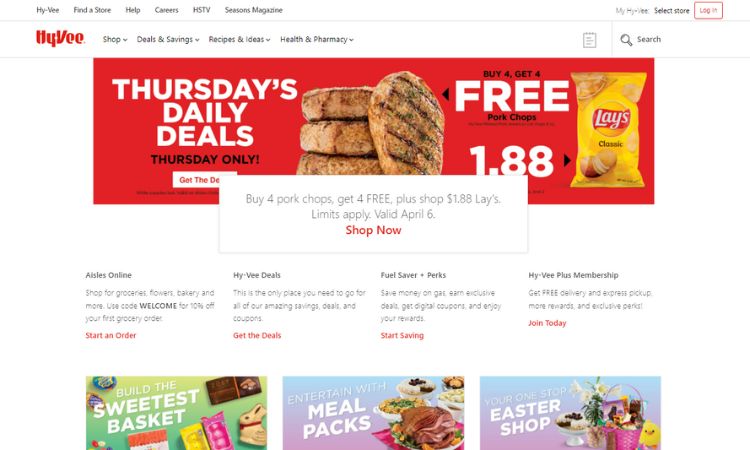Advance to next banner slide arrow
Image resolution: width=750 pixels, height=450 pixels.
click(567, 160)
